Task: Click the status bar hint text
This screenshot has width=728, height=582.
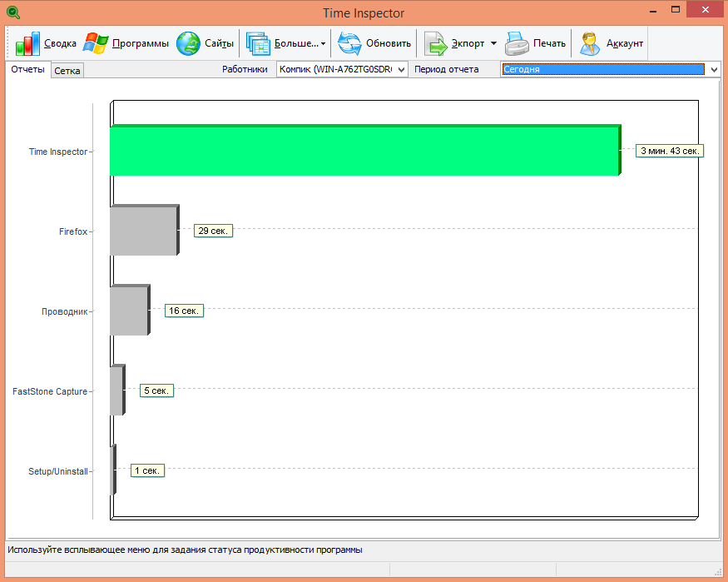Action: click(x=185, y=550)
